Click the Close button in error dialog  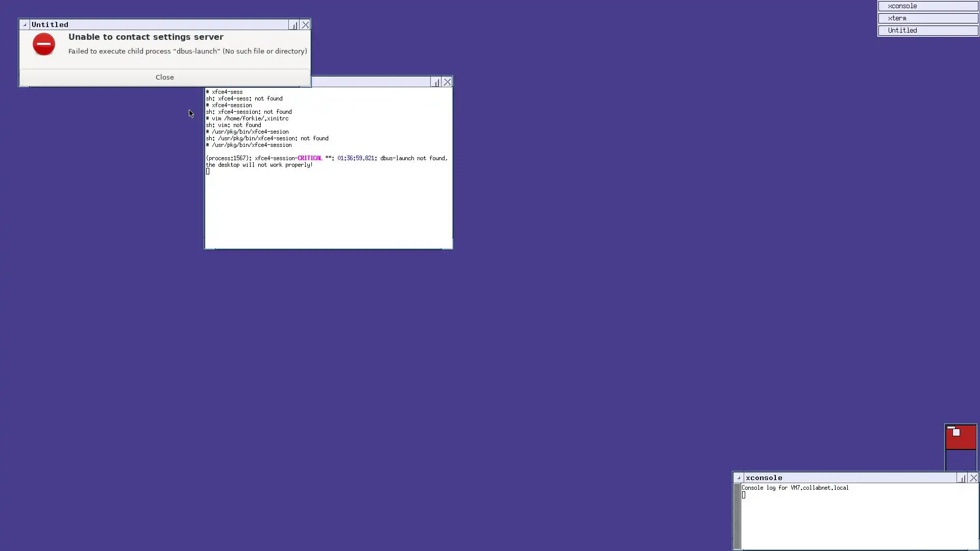coord(164,77)
